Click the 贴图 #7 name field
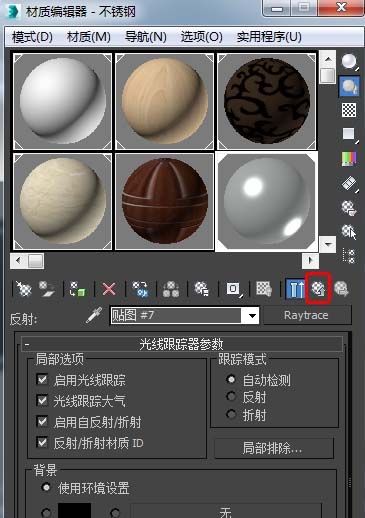This screenshot has height=518, width=365. tap(176, 315)
